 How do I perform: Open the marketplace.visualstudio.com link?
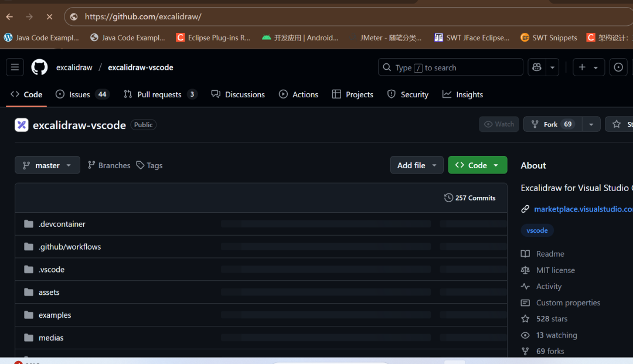coord(583,209)
